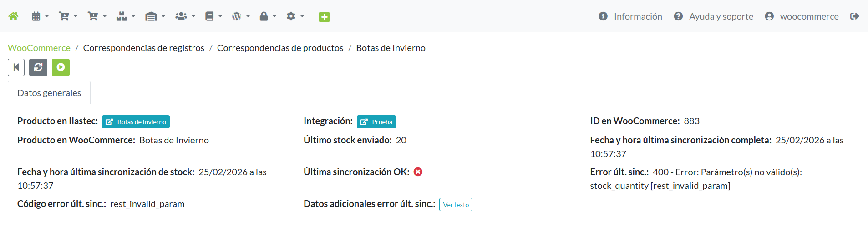Open Ayuda y soporte
The width and height of the screenshot is (868, 248).
coord(714,16)
